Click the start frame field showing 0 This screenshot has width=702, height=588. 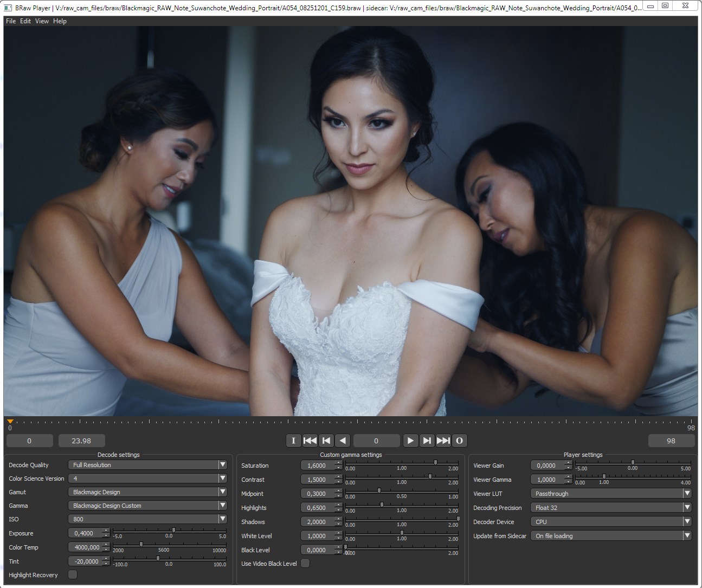pyautogui.click(x=29, y=441)
